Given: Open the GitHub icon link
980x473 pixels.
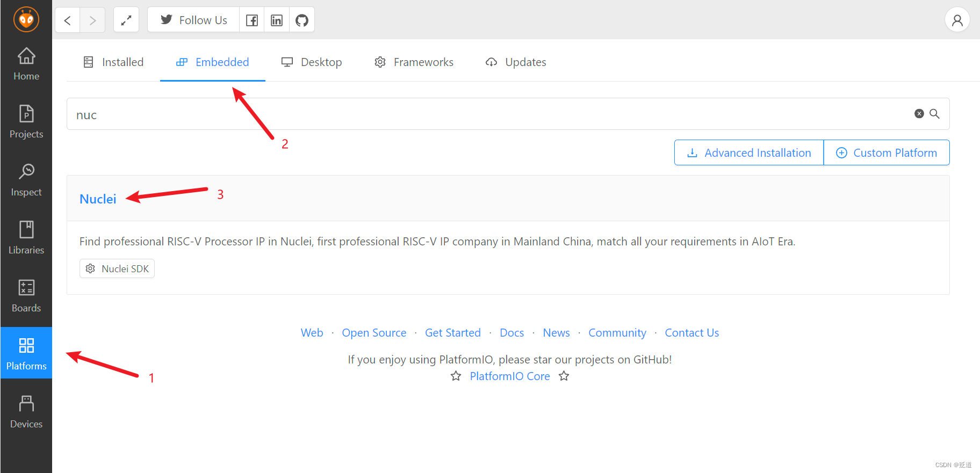Looking at the screenshot, I should [x=302, y=20].
